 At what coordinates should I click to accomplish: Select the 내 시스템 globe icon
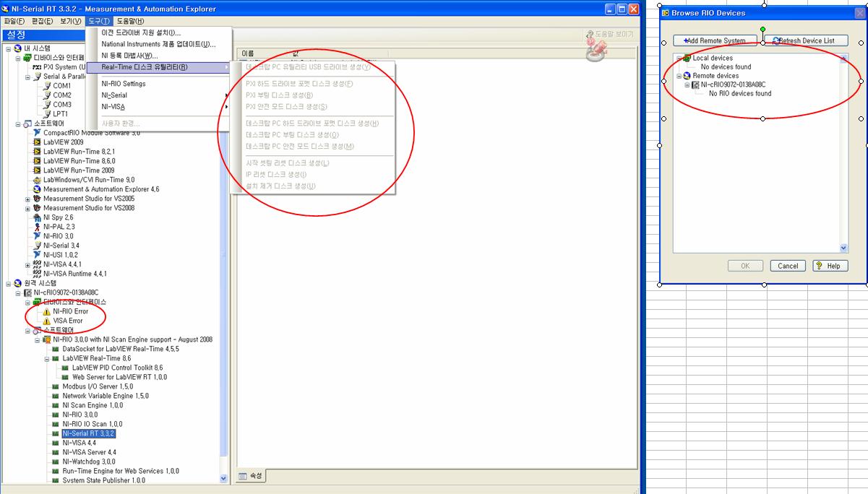coord(17,48)
